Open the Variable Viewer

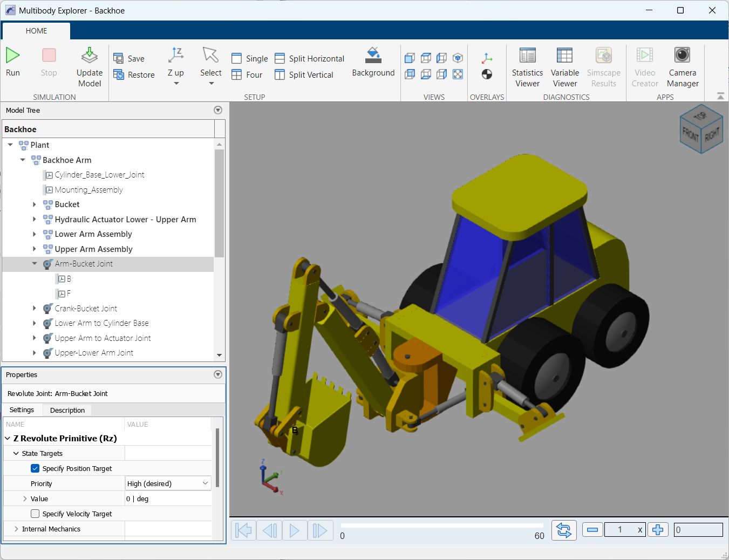click(x=564, y=56)
